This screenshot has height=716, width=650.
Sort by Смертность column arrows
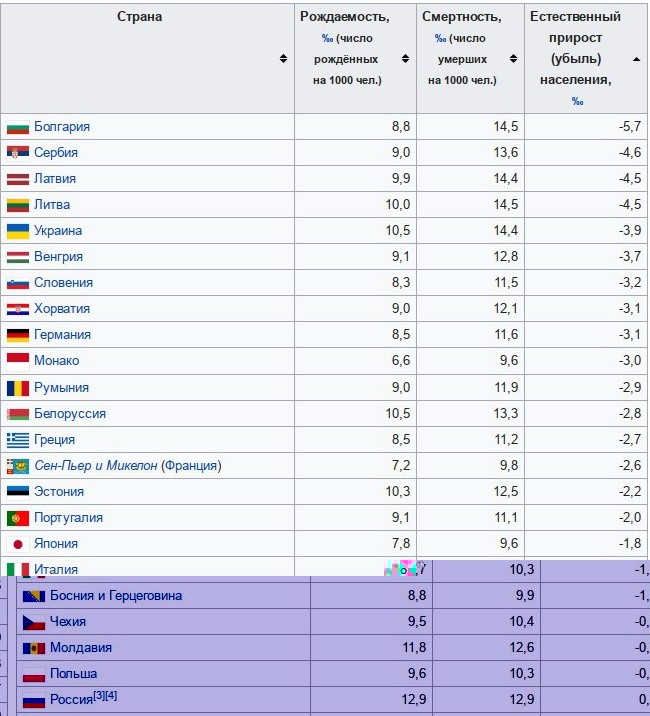tap(514, 59)
